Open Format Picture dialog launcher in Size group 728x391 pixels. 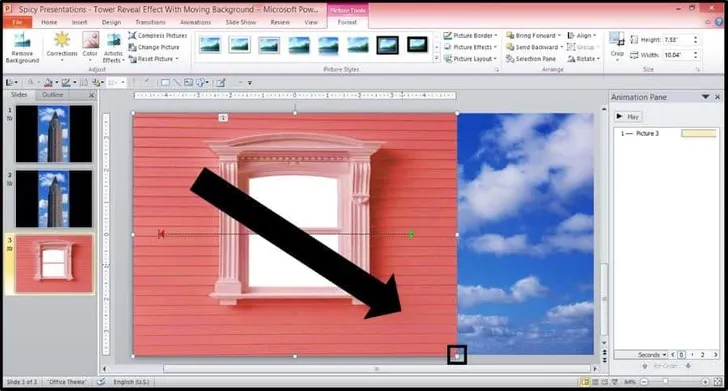click(x=697, y=70)
